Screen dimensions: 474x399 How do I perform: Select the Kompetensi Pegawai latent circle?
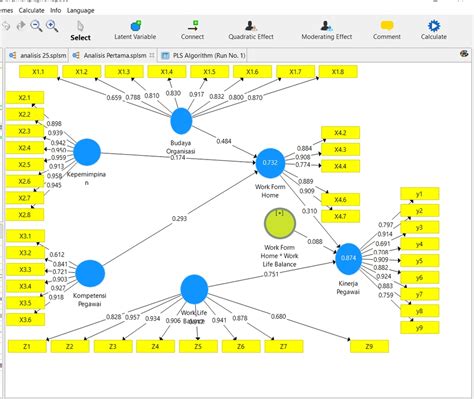90,273
